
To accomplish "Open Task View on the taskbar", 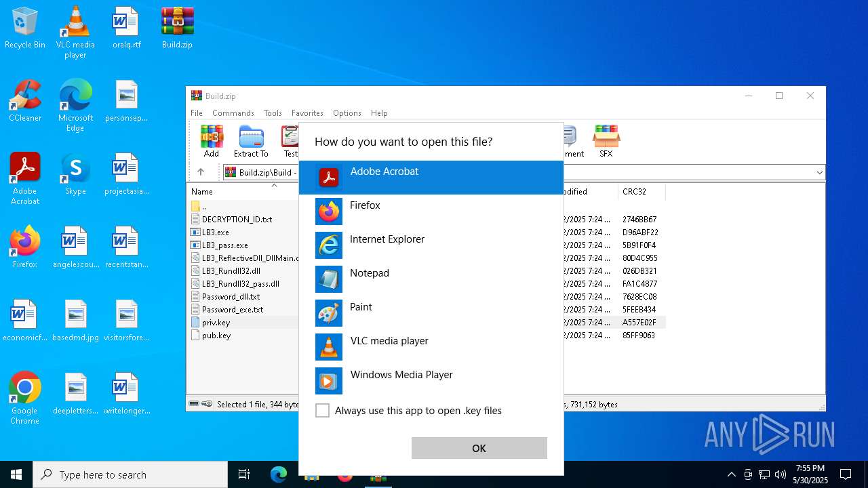I will pyautogui.click(x=244, y=474).
